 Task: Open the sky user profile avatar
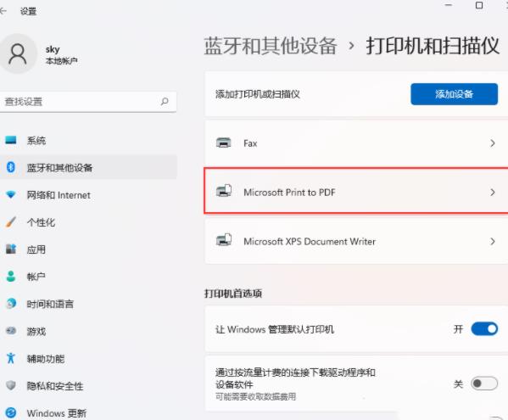point(18,53)
